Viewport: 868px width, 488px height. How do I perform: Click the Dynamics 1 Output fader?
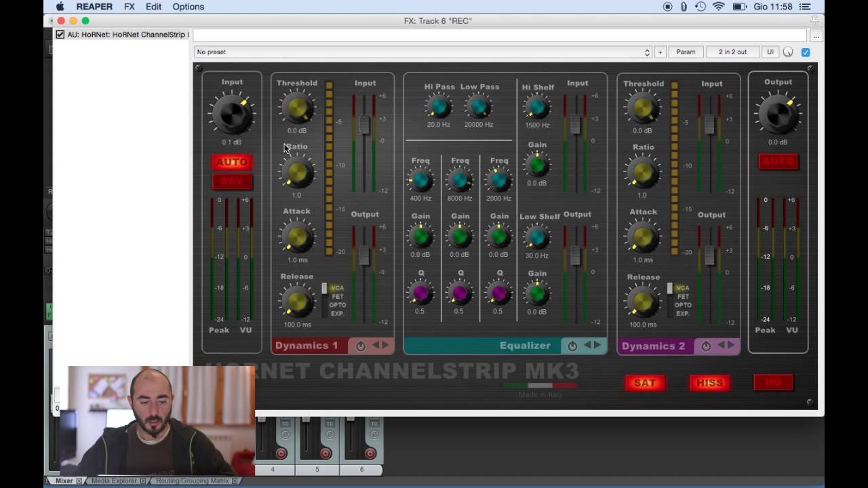pos(364,256)
